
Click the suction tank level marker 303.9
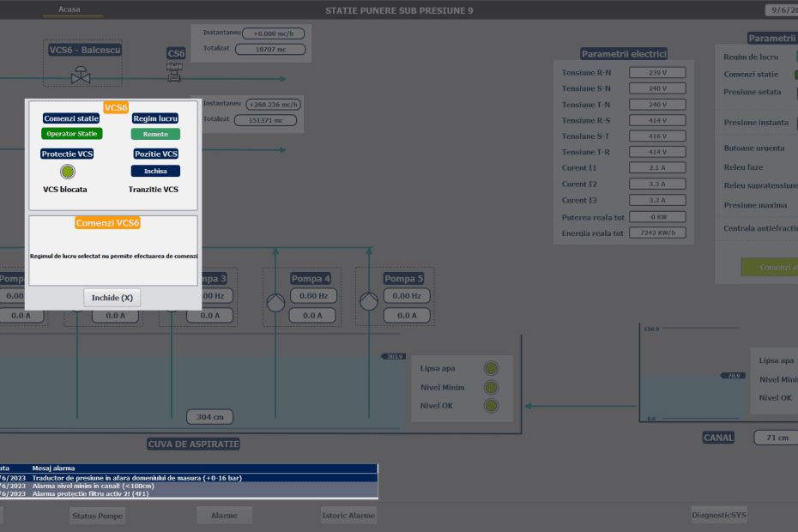394,356
